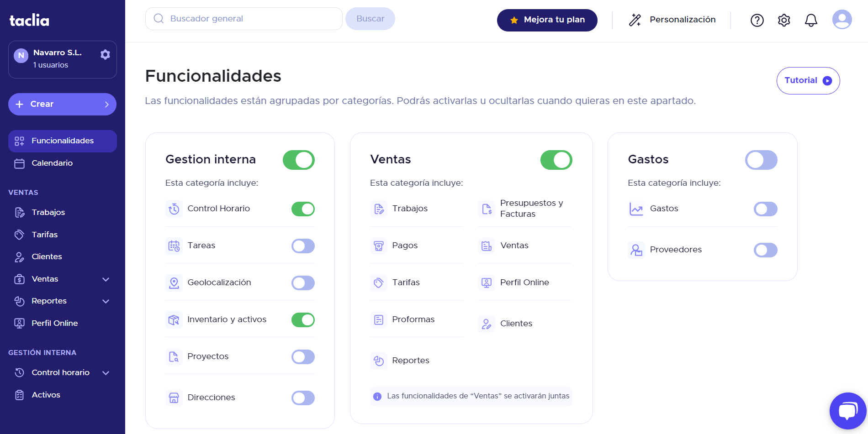Expand the Ventas sidebar submenu
This screenshot has width=868, height=434.
tap(106, 279)
